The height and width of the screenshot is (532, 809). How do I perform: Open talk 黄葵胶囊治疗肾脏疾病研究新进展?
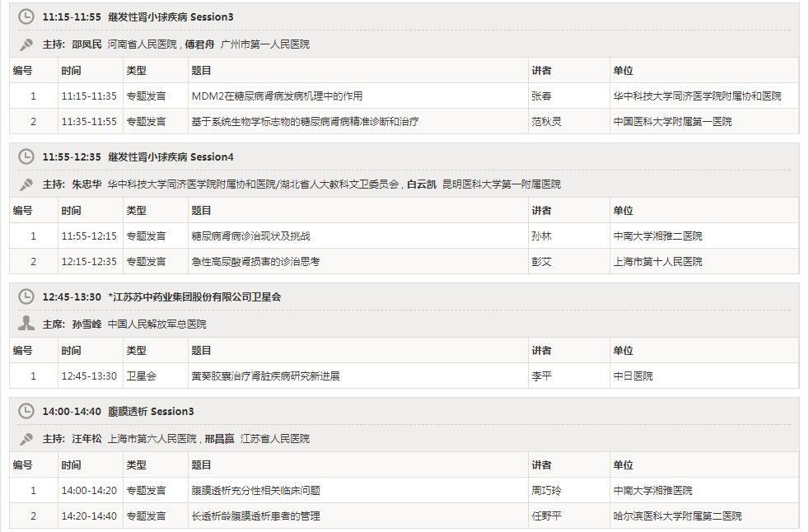coord(265,376)
